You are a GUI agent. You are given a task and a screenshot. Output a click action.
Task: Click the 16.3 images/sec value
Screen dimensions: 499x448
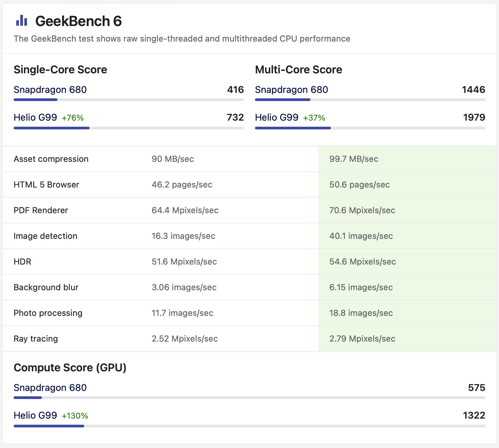(x=183, y=236)
